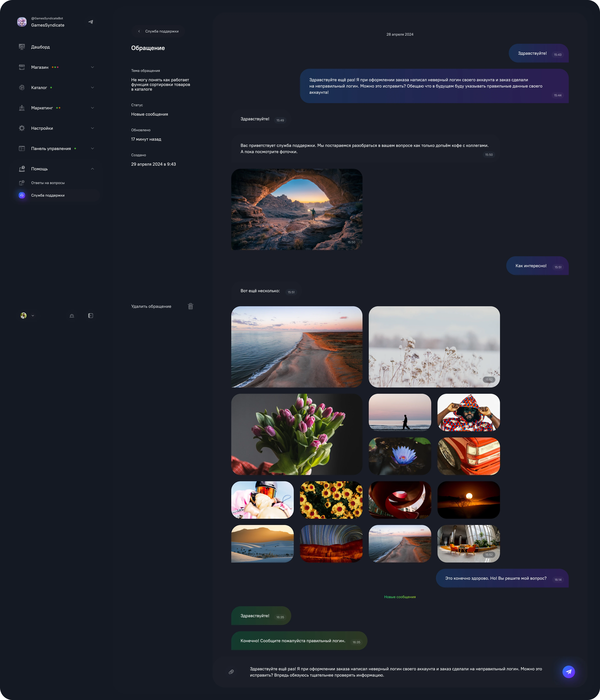Go back via Служба поддержки back arrow
Image resolution: width=600 pixels, height=700 pixels.
tap(139, 31)
